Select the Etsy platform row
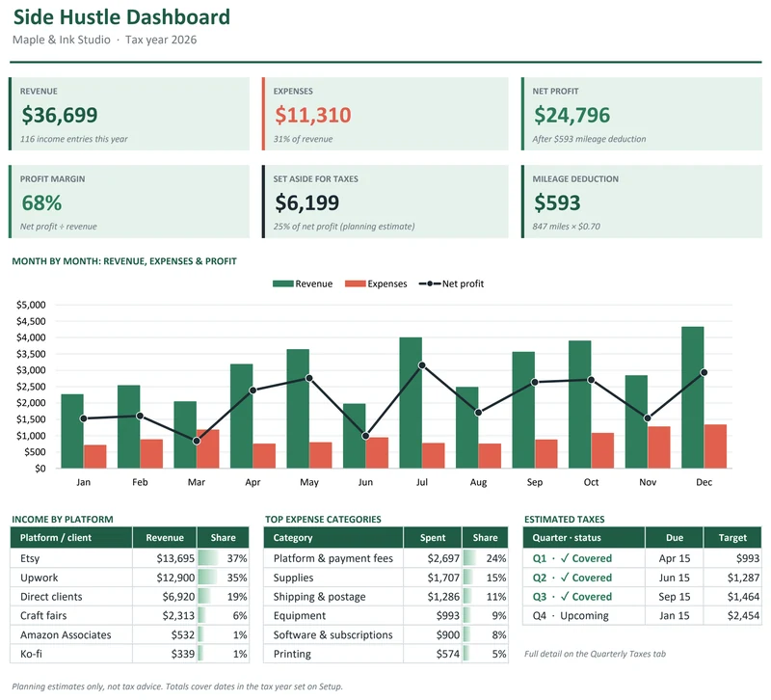 [x=130, y=558]
